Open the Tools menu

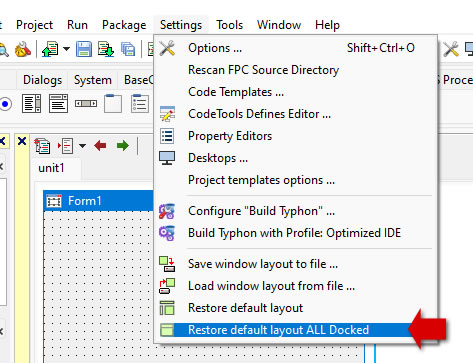tap(229, 25)
